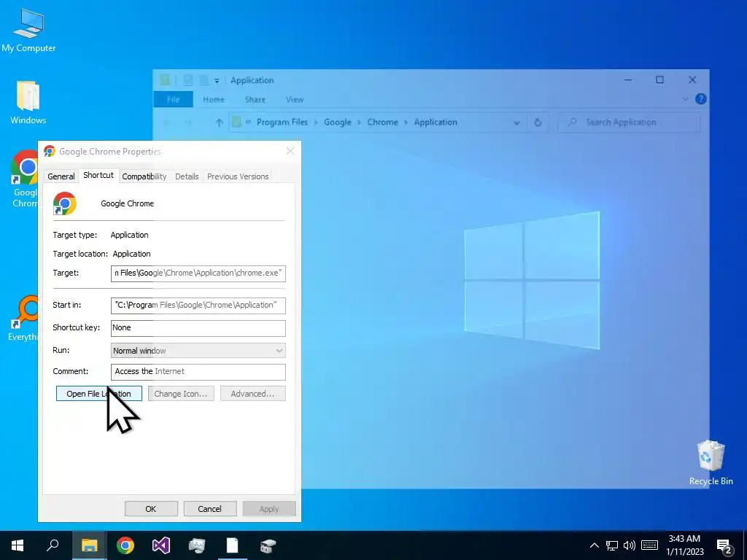Open taskbar search magnifier

53,545
